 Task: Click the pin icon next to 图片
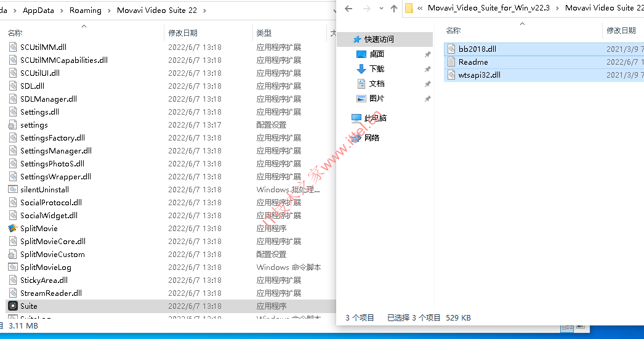(427, 99)
